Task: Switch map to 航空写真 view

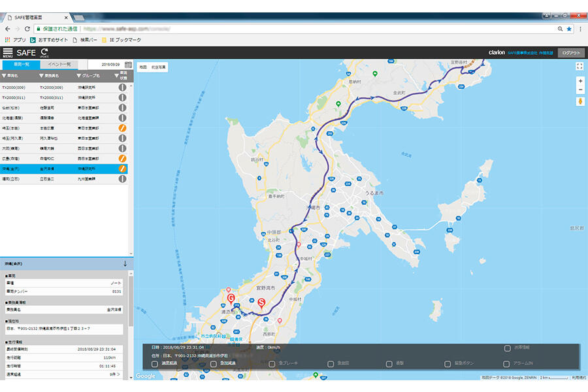Action: click(159, 67)
